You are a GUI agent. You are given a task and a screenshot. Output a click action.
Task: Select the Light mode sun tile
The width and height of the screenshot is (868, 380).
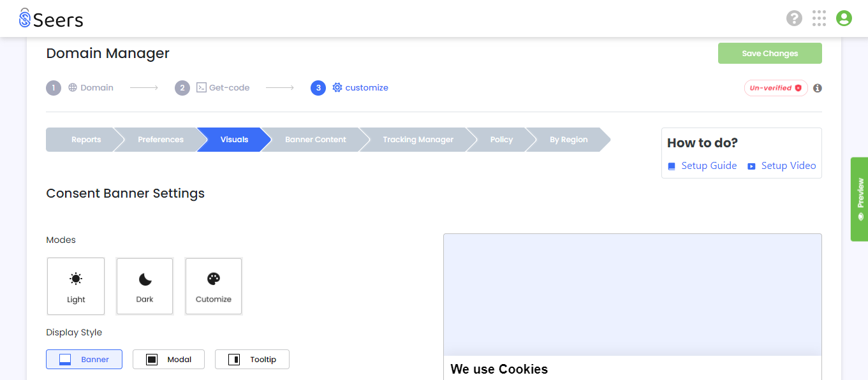(x=76, y=286)
